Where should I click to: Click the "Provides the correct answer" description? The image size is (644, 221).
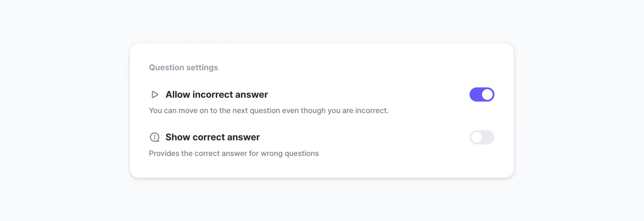[234, 153]
